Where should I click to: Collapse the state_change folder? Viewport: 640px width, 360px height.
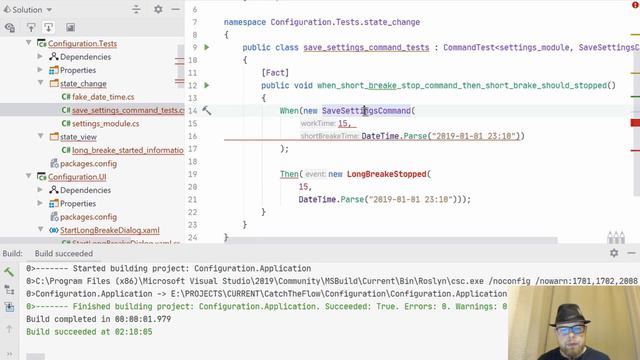point(40,83)
